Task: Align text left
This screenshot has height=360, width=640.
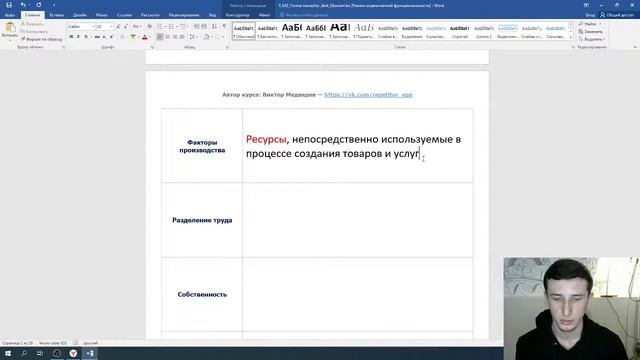Action: tap(160, 37)
